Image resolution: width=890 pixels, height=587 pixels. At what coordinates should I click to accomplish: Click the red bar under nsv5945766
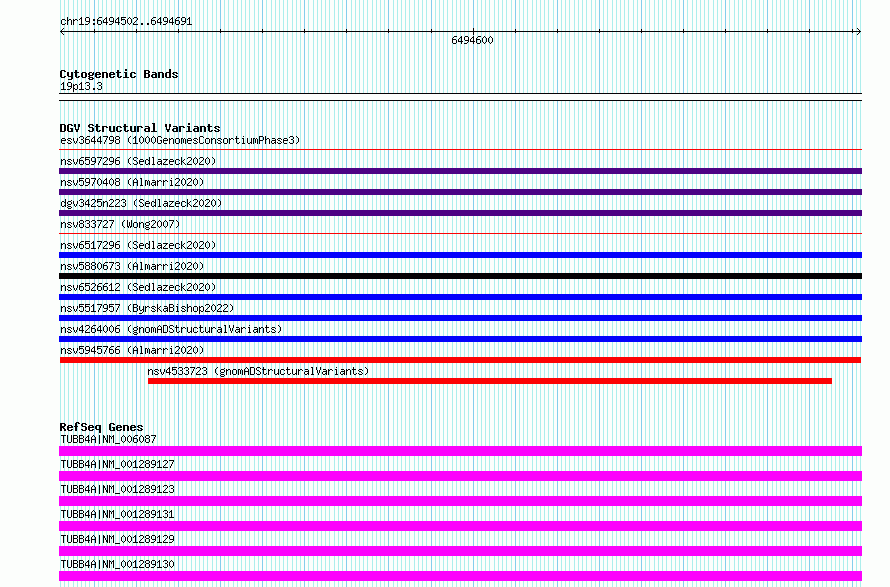460,360
